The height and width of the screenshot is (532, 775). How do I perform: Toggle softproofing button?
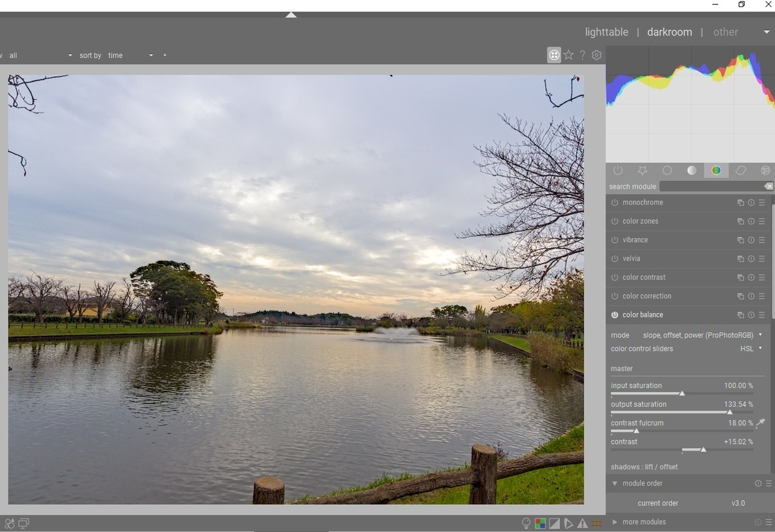(x=568, y=524)
